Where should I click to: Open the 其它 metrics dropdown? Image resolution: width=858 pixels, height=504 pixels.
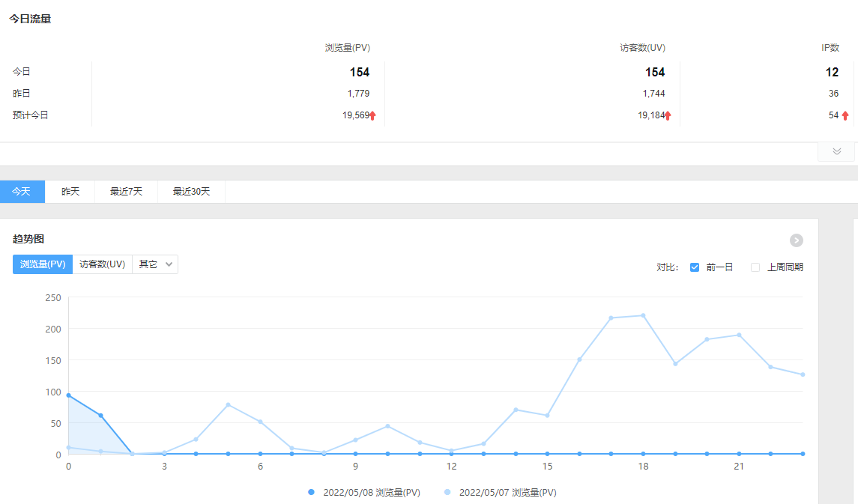point(155,264)
